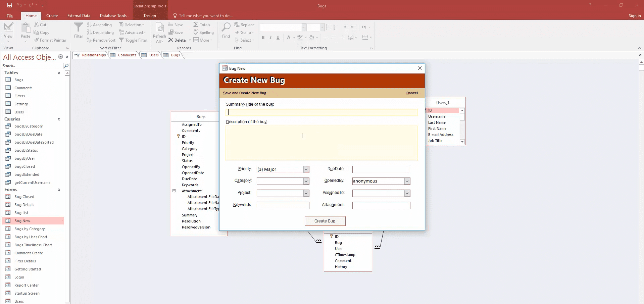This screenshot has width=644, height=304.
Task: Expand the AssignedTo combo box
Action: pos(407,193)
